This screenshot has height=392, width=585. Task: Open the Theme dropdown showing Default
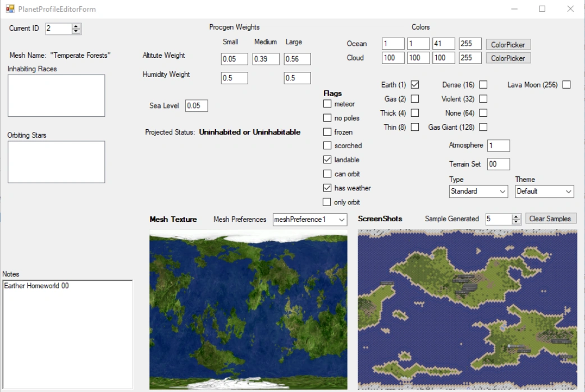(x=569, y=192)
